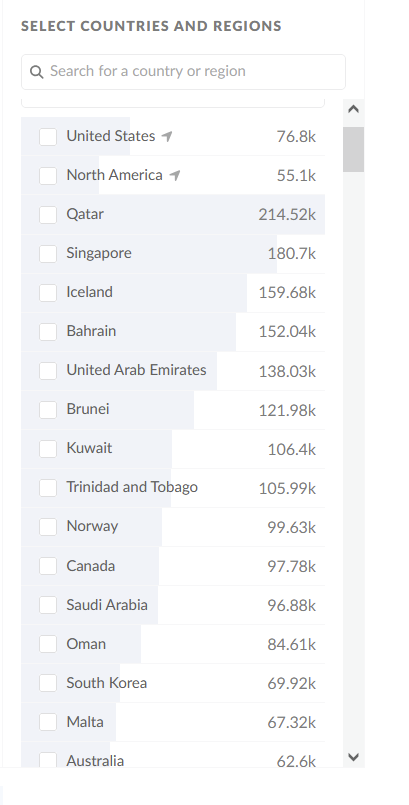The width and height of the screenshot is (409, 805).
Task: Focus the country or region search field
Action: 183,72
